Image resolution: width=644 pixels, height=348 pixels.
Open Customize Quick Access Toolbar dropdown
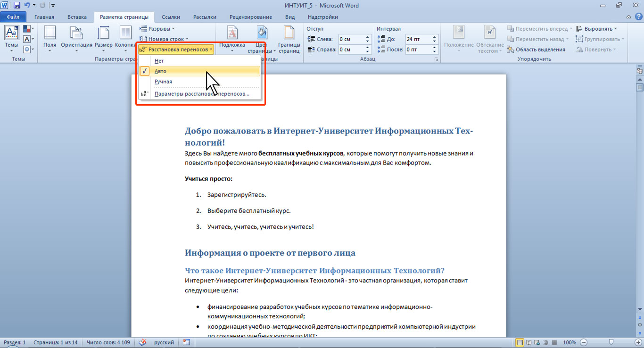52,6
